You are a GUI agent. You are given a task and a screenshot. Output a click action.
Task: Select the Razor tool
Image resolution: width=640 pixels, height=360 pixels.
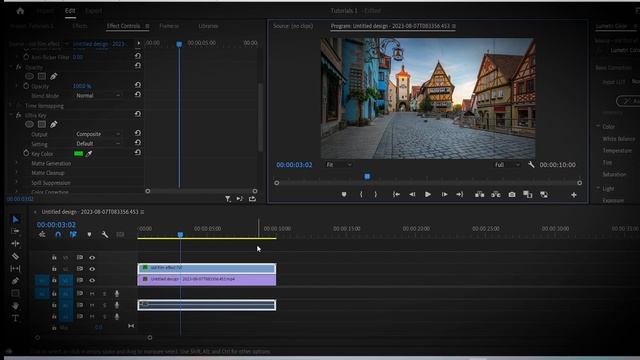(16, 256)
